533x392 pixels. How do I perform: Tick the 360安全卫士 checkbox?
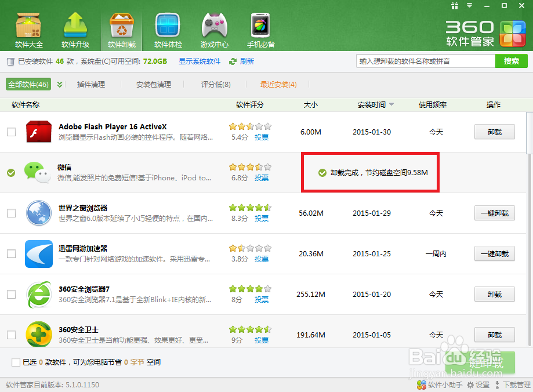coord(11,335)
